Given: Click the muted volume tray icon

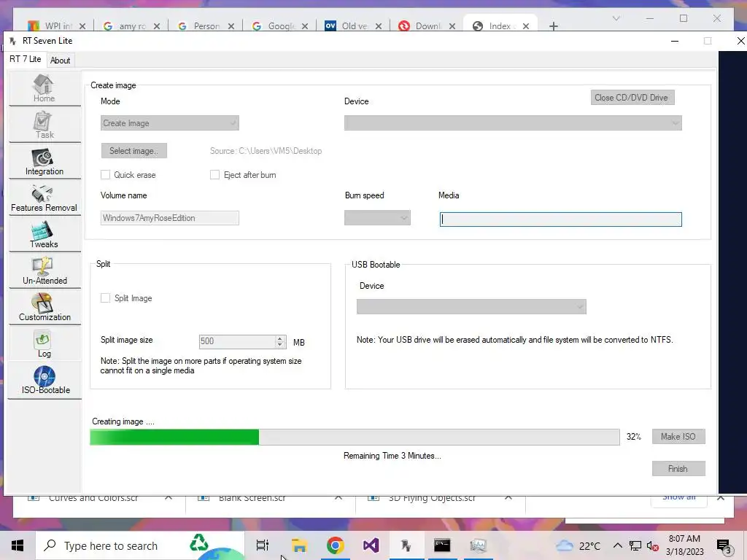Looking at the screenshot, I should tap(653, 546).
